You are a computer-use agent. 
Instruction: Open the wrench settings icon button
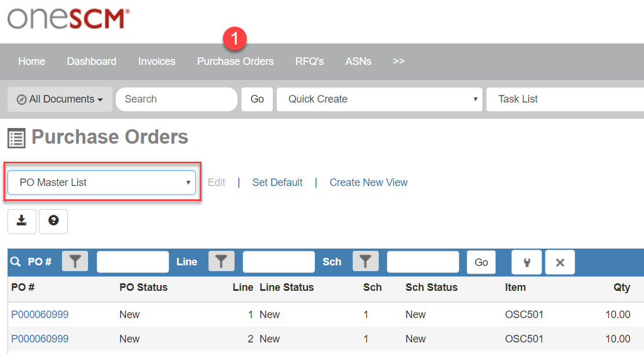point(526,262)
